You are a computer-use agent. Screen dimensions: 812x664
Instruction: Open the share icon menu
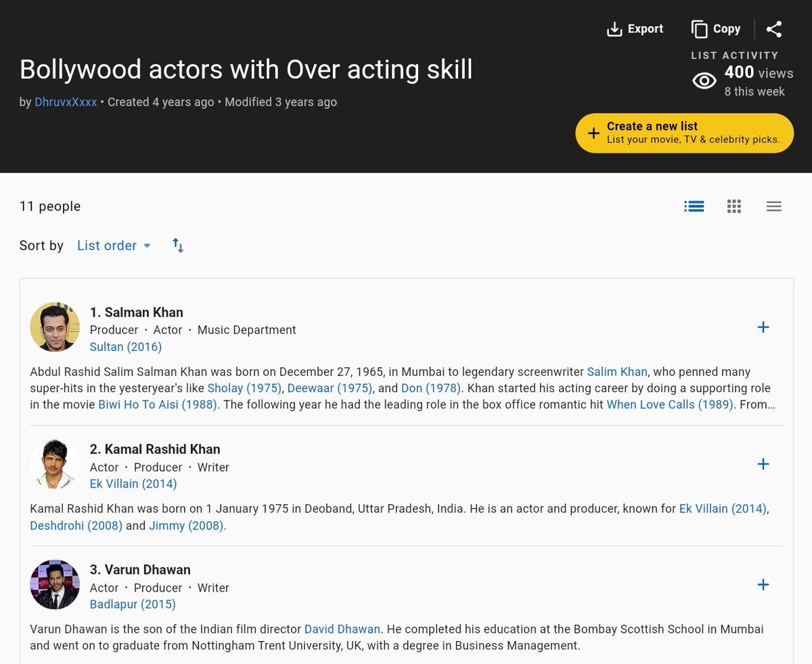coord(774,29)
